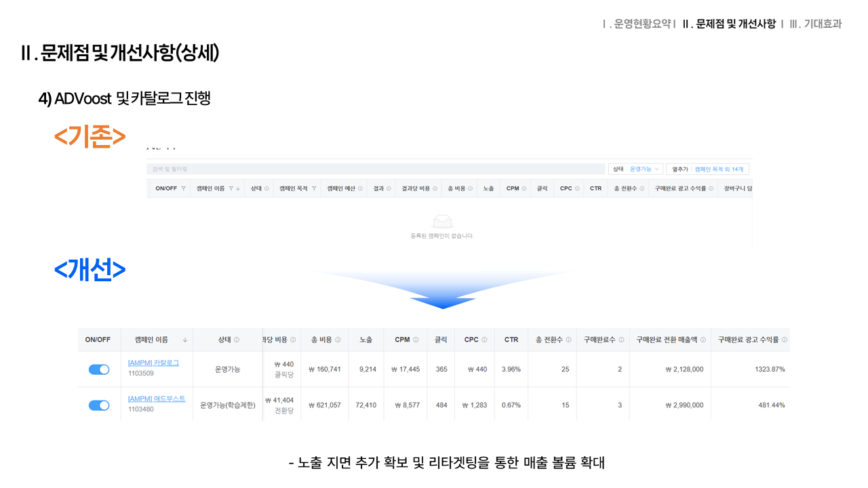Viewport: 868px width, 488px height.
Task: Open the 상태 운영가능 dropdown
Action: pos(635,169)
